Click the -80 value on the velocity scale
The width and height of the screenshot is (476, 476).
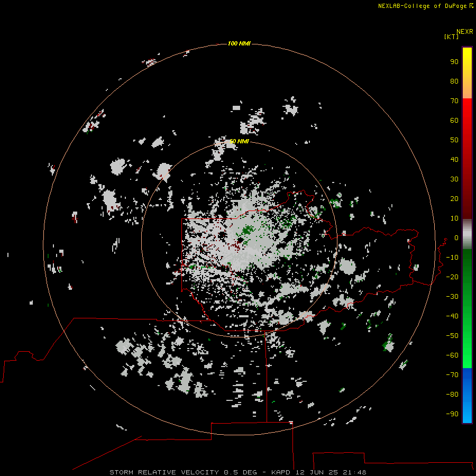pos(452,395)
